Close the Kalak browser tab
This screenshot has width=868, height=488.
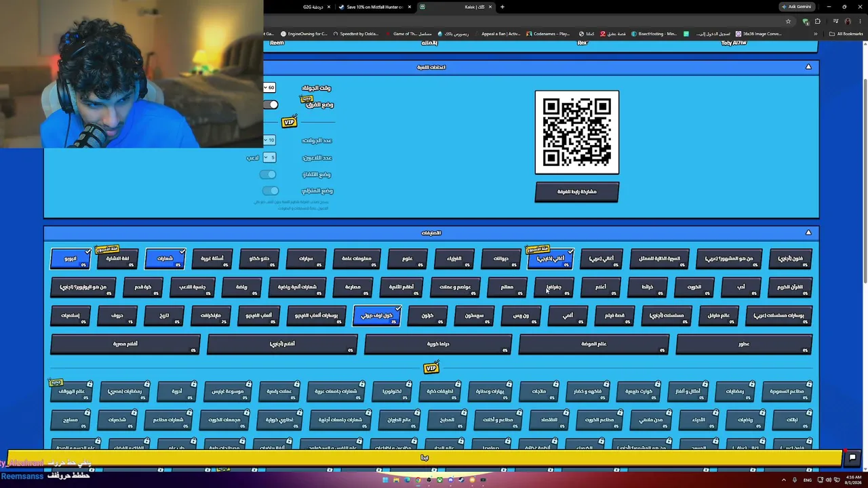coord(490,7)
